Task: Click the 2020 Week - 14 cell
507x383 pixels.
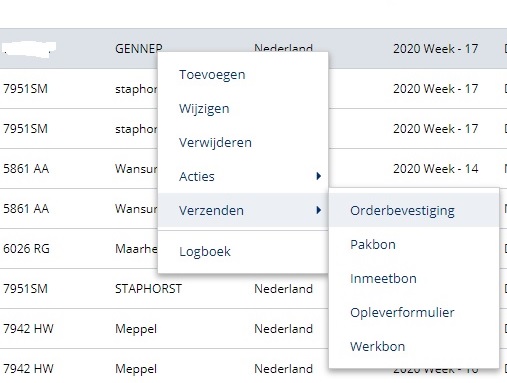Action: (x=435, y=169)
